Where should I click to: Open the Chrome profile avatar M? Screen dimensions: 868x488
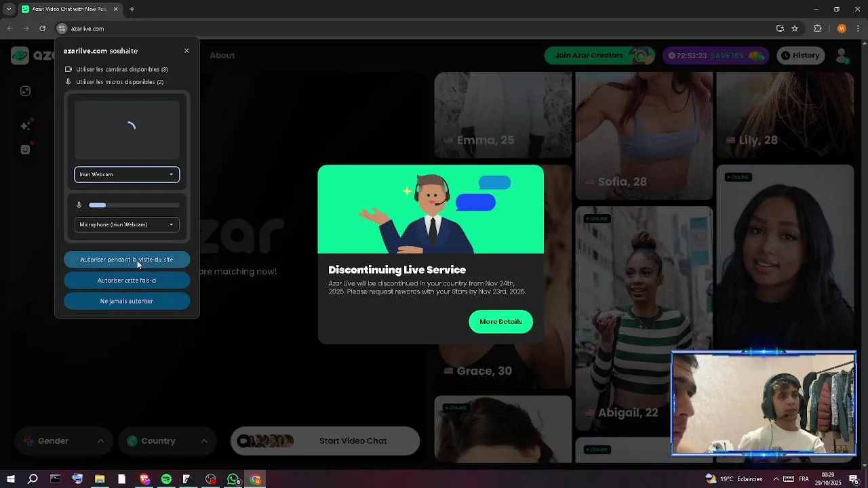coord(842,28)
